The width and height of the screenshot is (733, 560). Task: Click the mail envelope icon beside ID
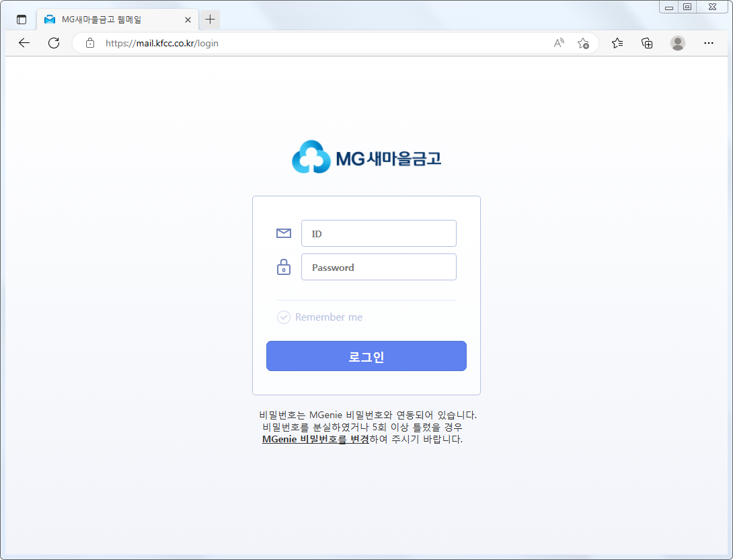pyautogui.click(x=284, y=233)
